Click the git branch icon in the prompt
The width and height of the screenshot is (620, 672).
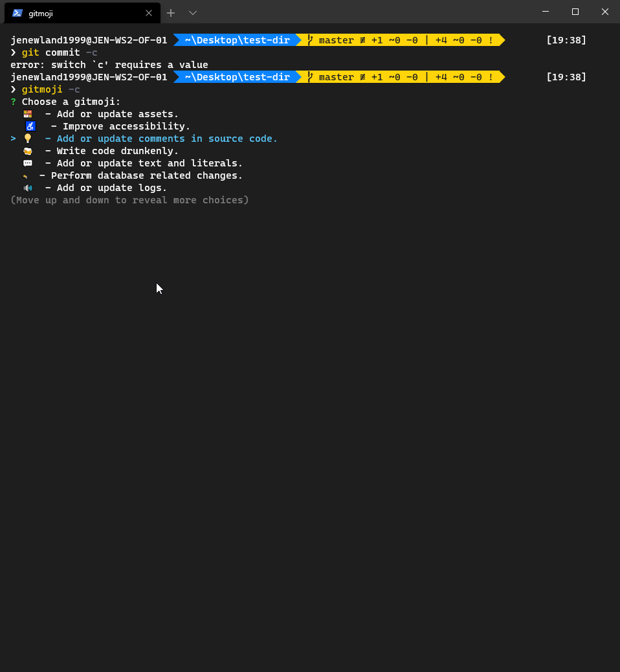point(310,77)
